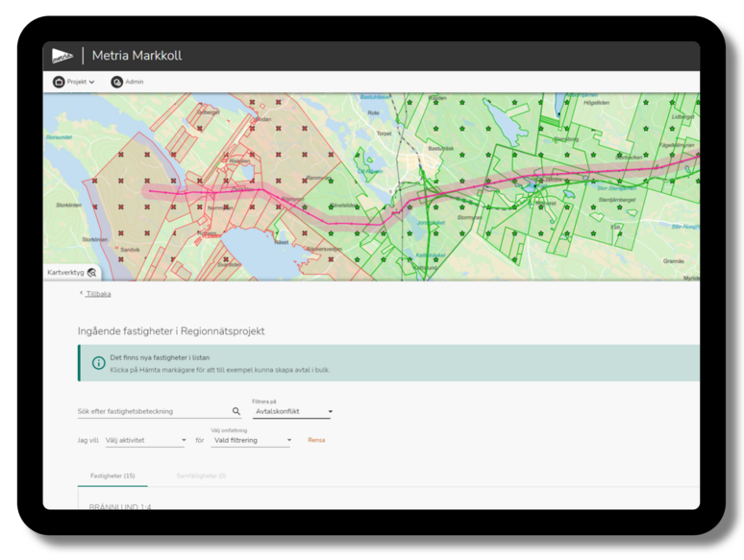Image resolution: width=744 pixels, height=560 pixels.
Task: Click the Kartverktyg wrench icon
Action: (92, 272)
